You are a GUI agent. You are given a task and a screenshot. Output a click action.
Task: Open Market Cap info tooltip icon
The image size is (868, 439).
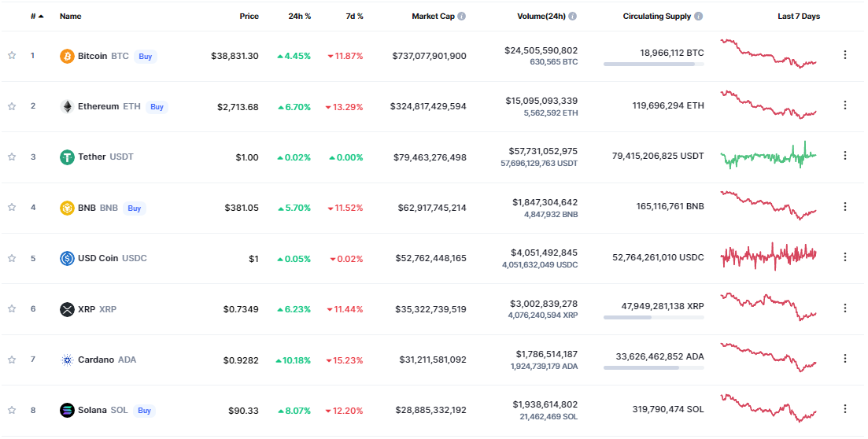pyautogui.click(x=462, y=16)
